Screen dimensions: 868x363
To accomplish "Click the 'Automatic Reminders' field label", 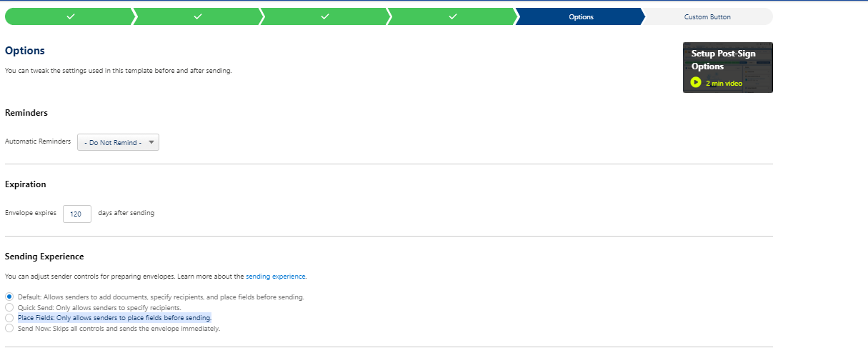I will pos(38,141).
